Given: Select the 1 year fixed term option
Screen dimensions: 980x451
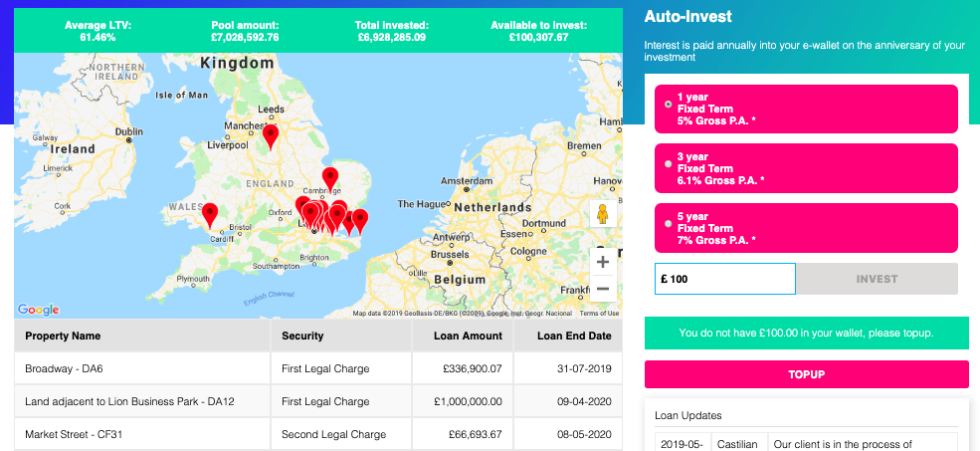Looking at the screenshot, I should (x=668, y=104).
